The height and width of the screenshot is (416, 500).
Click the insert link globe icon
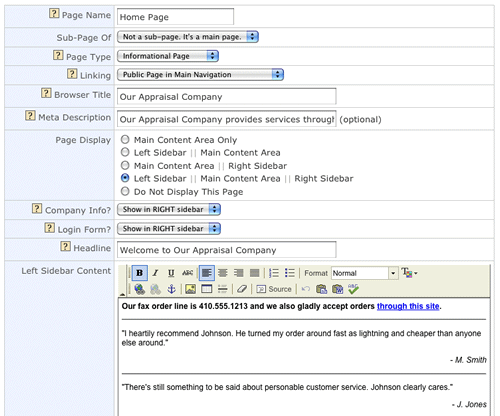(x=139, y=289)
